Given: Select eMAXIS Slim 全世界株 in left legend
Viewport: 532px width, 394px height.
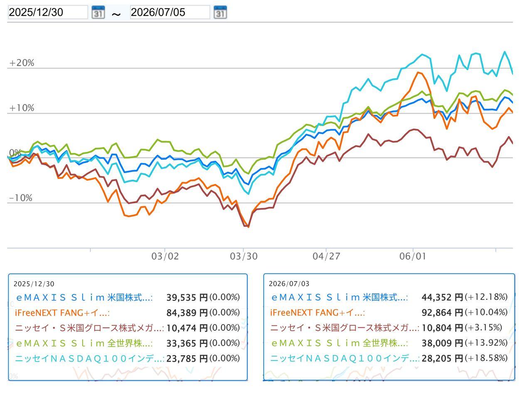Looking at the screenshot, I should (84, 343).
